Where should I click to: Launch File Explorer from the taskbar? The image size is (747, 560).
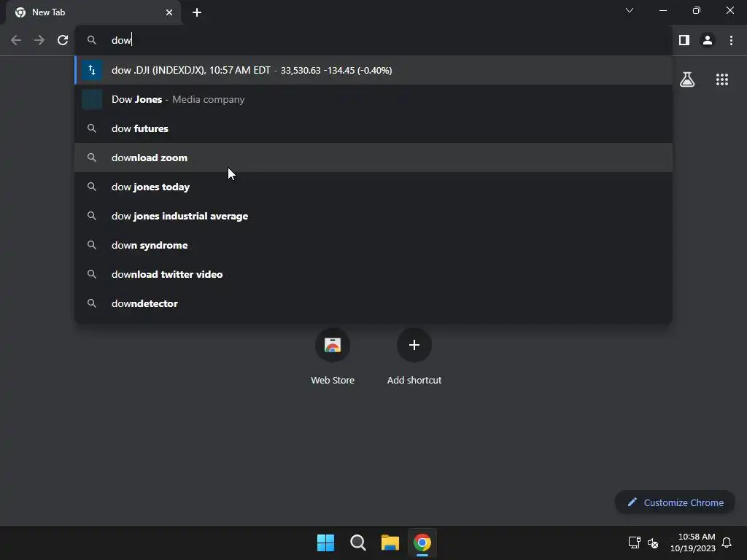point(390,542)
